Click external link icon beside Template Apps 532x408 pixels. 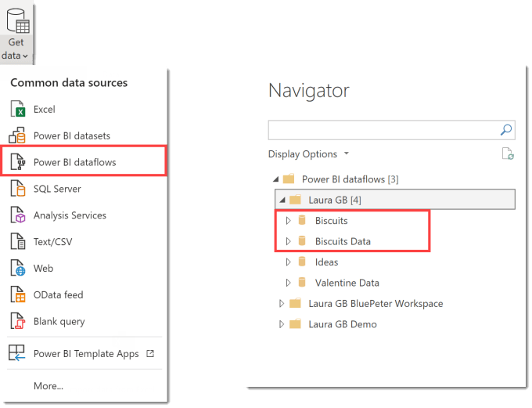(x=150, y=354)
